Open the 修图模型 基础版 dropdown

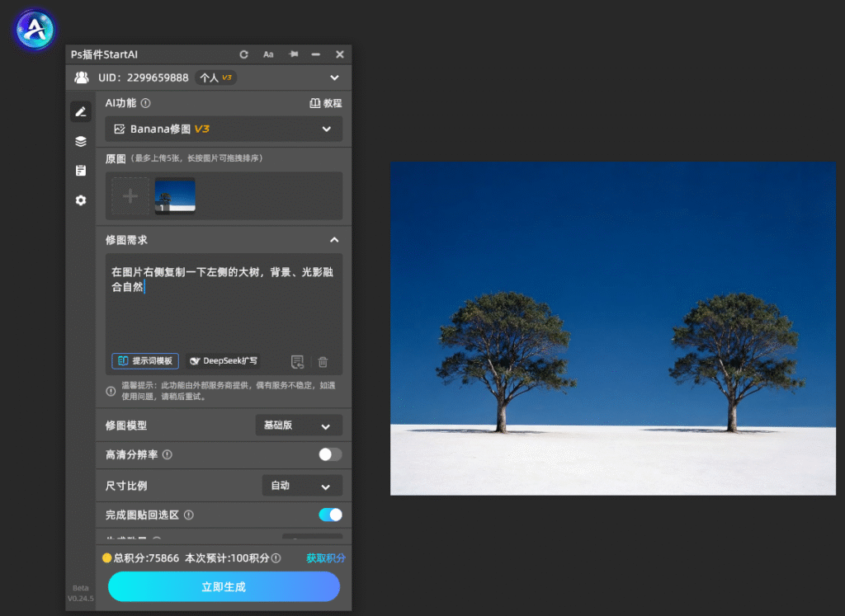coord(299,426)
